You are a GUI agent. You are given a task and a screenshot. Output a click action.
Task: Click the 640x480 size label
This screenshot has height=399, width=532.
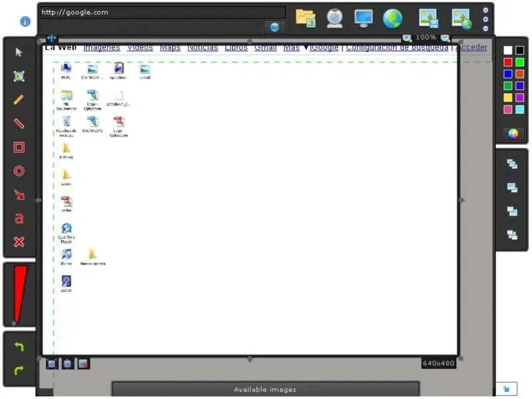[438, 363]
